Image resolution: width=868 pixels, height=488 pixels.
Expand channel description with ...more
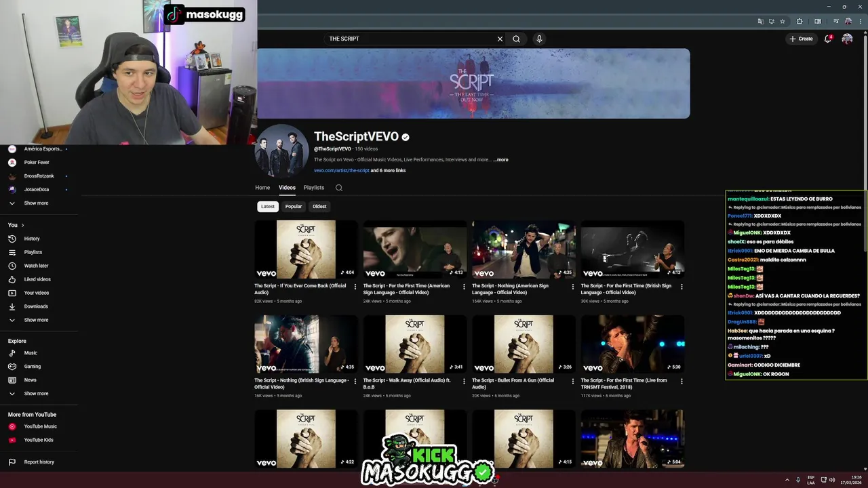[500, 160]
